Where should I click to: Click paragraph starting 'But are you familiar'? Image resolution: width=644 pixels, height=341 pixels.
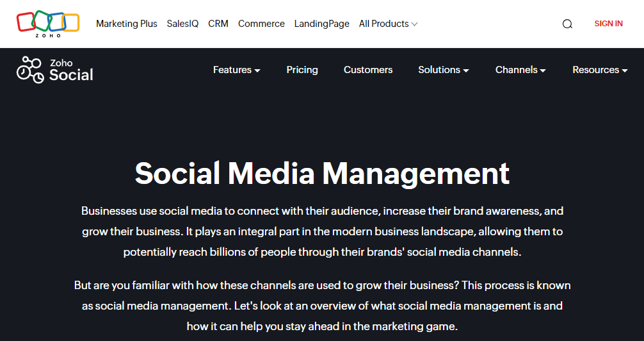(322, 306)
